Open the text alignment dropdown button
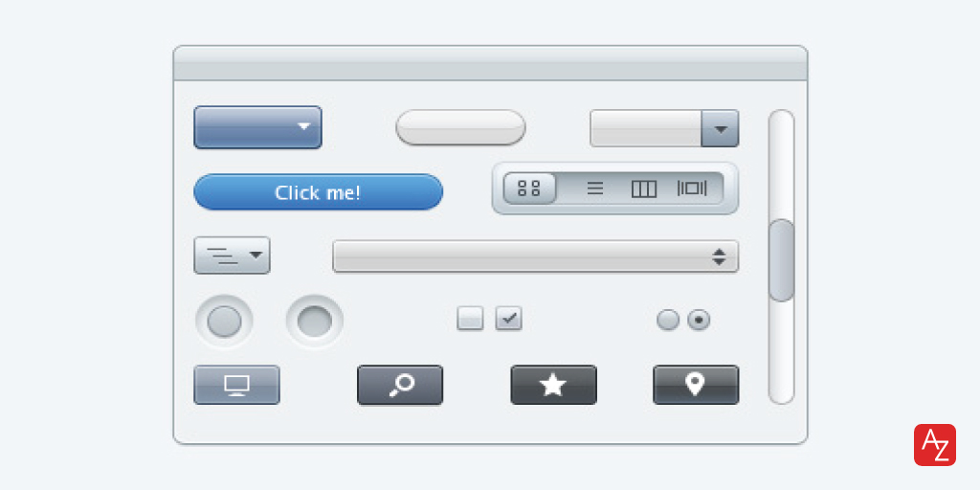 coord(232,255)
